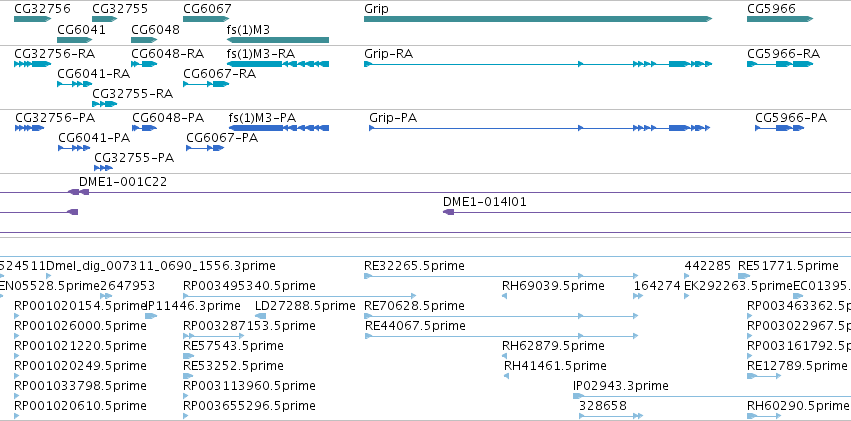
Task: Click the CG5966 gene glyph
Action: (780, 19)
